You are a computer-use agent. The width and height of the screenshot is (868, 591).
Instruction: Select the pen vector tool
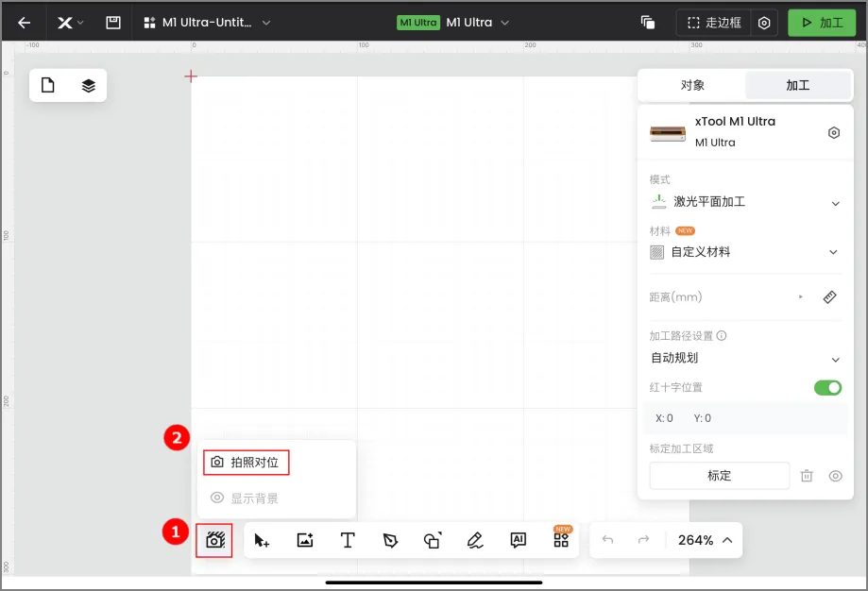click(x=390, y=540)
